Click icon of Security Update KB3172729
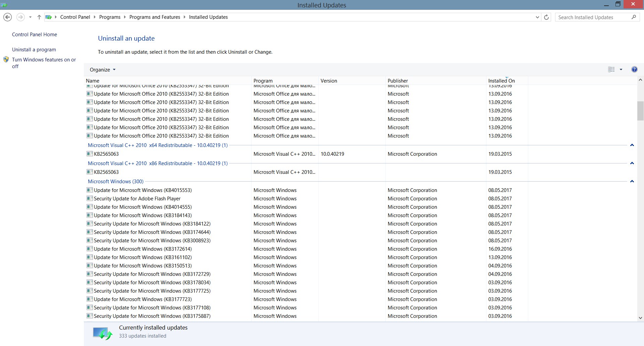Image resolution: width=644 pixels, height=346 pixels. pyautogui.click(x=90, y=274)
